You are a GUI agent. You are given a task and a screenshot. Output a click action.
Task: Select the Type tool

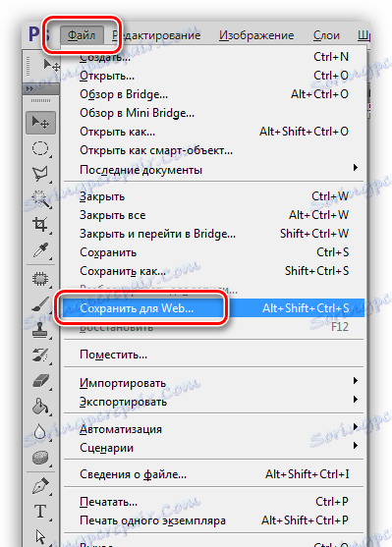(40, 512)
